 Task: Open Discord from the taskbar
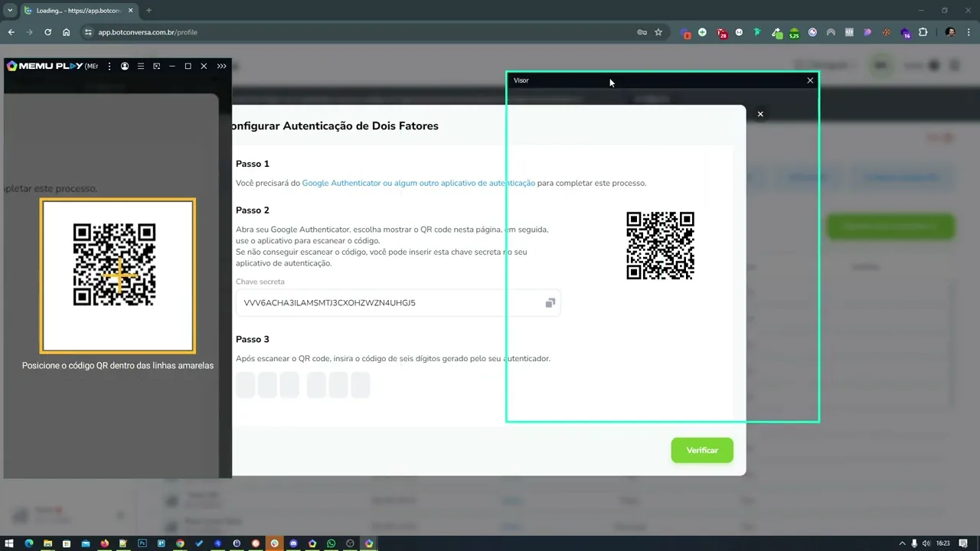click(293, 543)
